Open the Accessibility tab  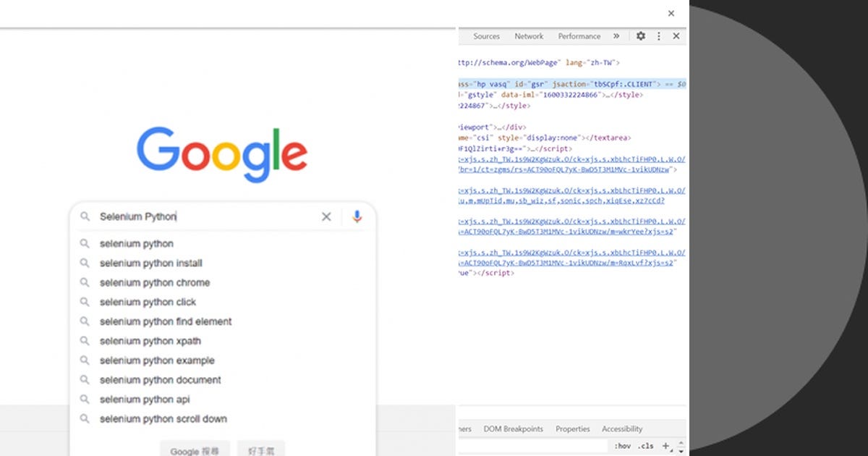pyautogui.click(x=621, y=428)
